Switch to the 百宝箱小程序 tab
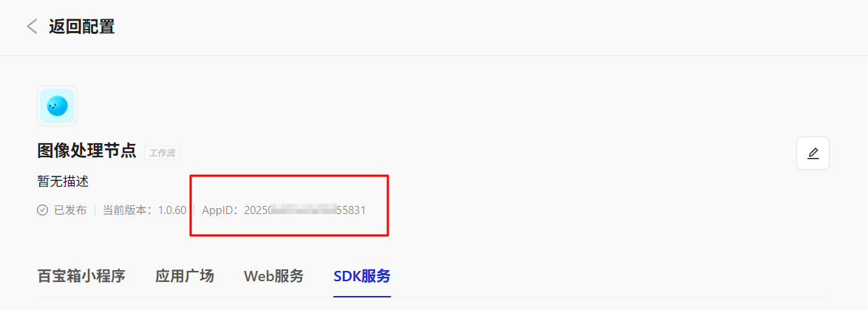 [x=81, y=276]
